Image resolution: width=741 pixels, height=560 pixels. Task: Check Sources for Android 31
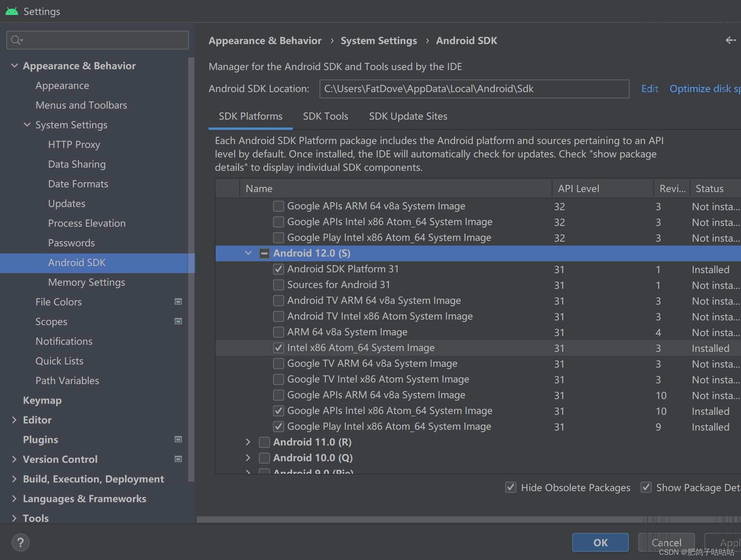279,285
